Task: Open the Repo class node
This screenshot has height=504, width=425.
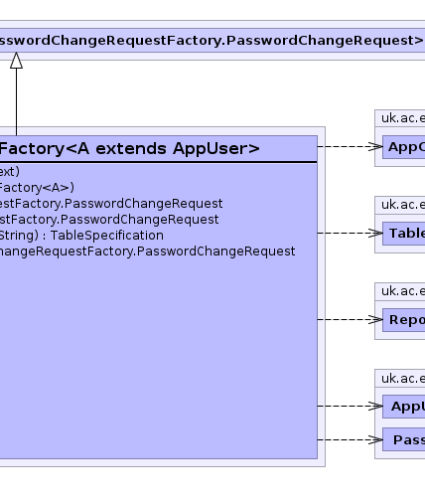Action: pyautogui.click(x=404, y=320)
